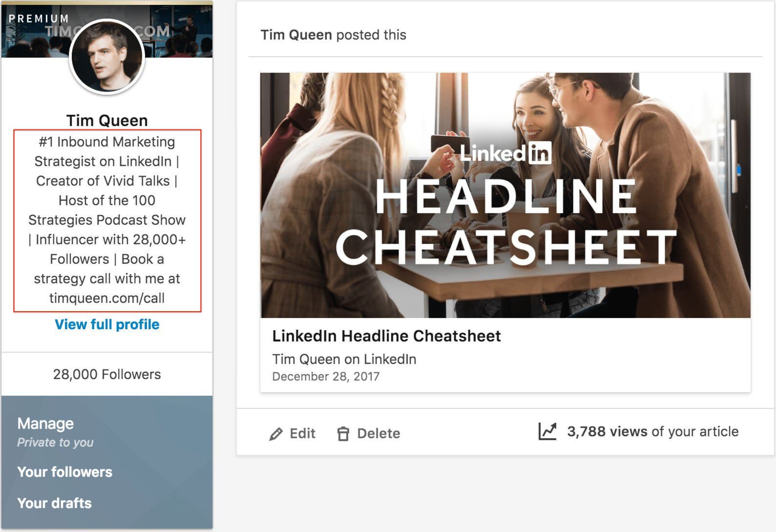Viewport: 776px width, 532px height.
Task: Click the headline text starting "#1 Inbound Marketing"
Action: pyautogui.click(x=107, y=220)
